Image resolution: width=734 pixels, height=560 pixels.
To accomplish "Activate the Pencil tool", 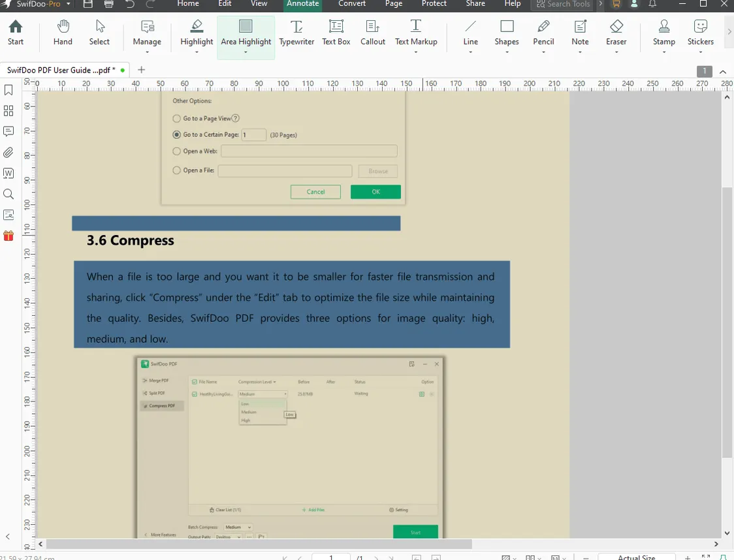I will point(543,33).
